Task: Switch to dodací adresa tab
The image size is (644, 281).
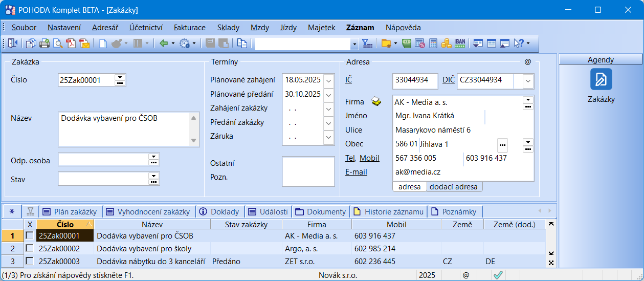Action: point(453,187)
